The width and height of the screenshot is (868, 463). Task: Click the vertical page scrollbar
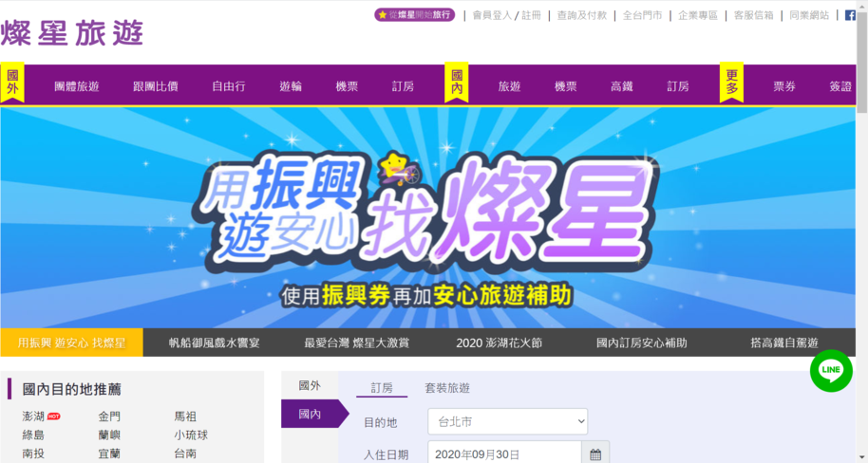862,231
